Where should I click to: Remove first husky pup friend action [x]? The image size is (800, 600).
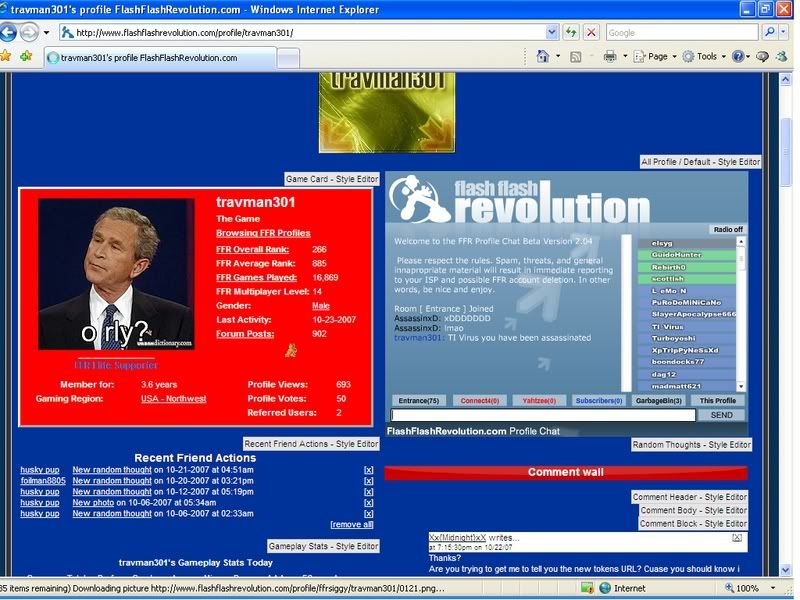[x=368, y=469]
